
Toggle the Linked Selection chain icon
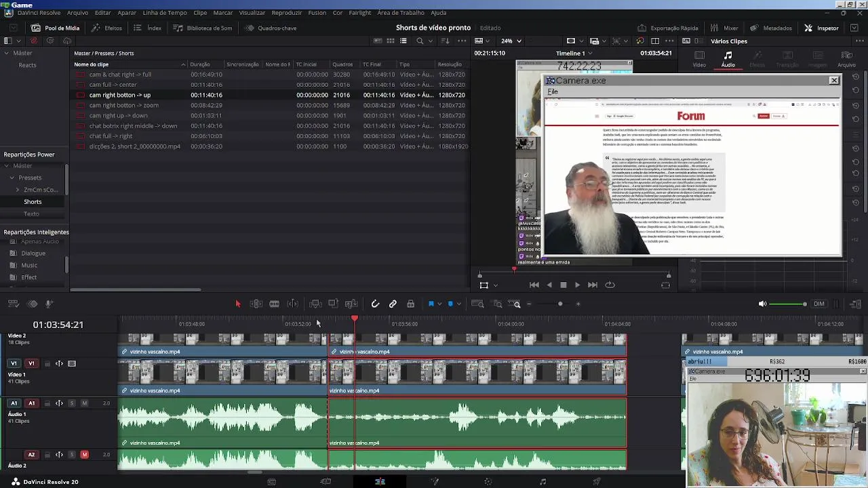[393, 304]
